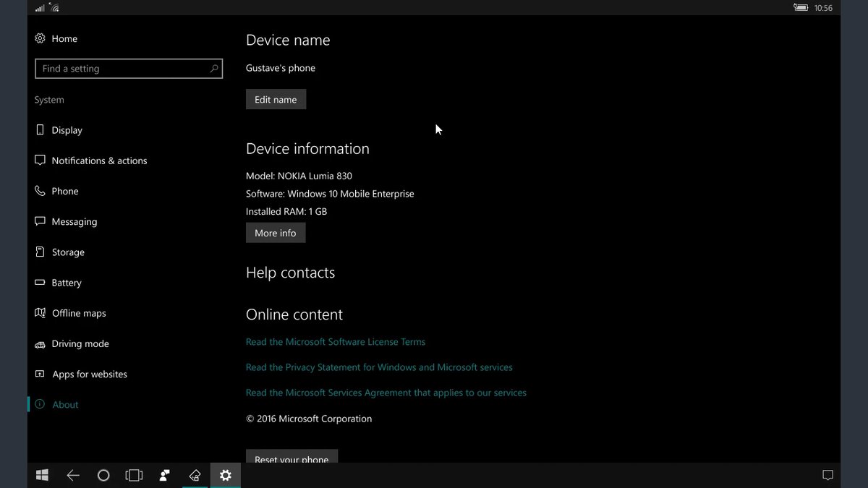This screenshot has height=488, width=868.
Task: Select the Phone settings item
Action: click(x=64, y=191)
